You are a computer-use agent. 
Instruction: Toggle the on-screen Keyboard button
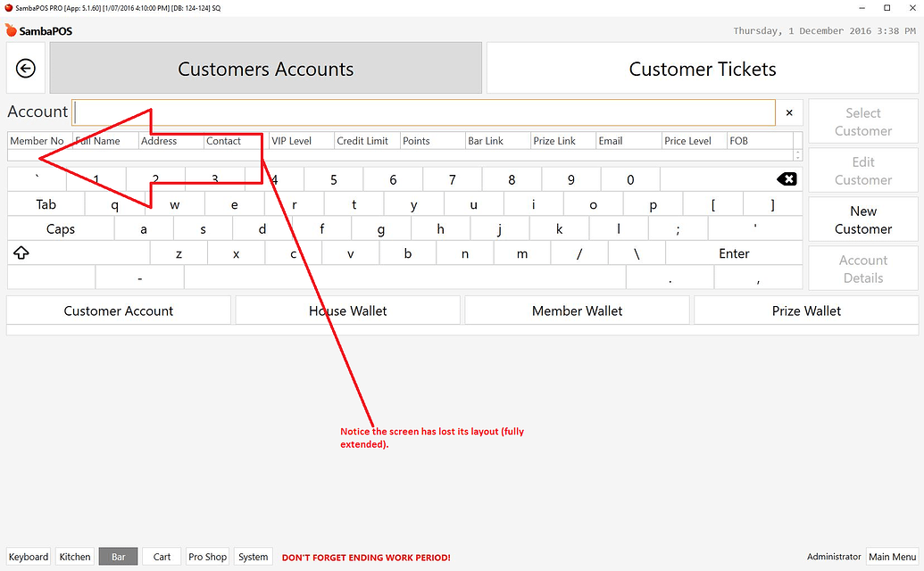pyautogui.click(x=28, y=556)
